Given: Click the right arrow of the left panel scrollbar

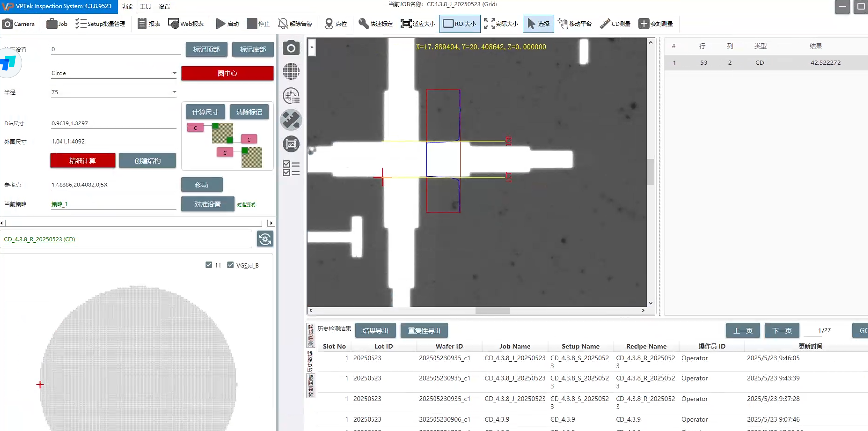Looking at the screenshot, I should coord(271,223).
